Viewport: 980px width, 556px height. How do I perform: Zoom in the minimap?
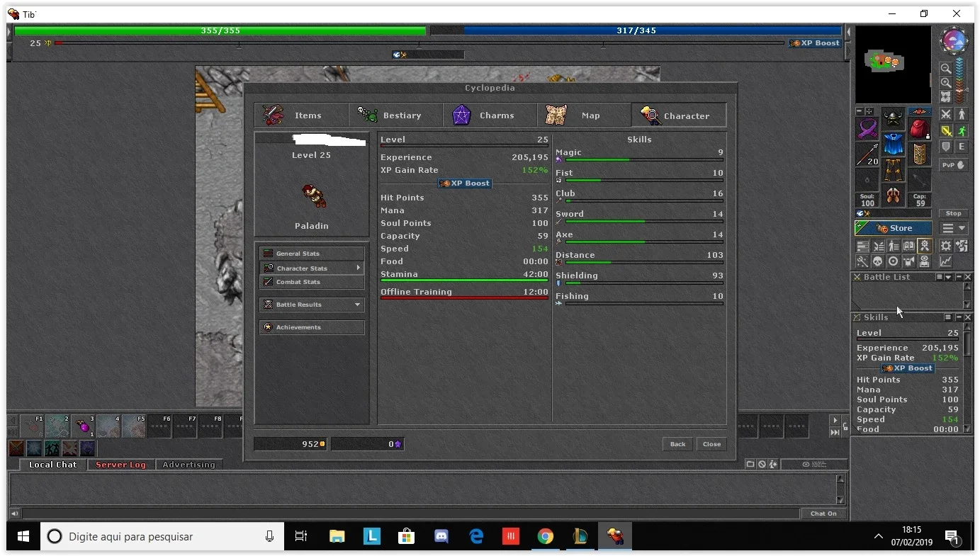pyautogui.click(x=946, y=83)
